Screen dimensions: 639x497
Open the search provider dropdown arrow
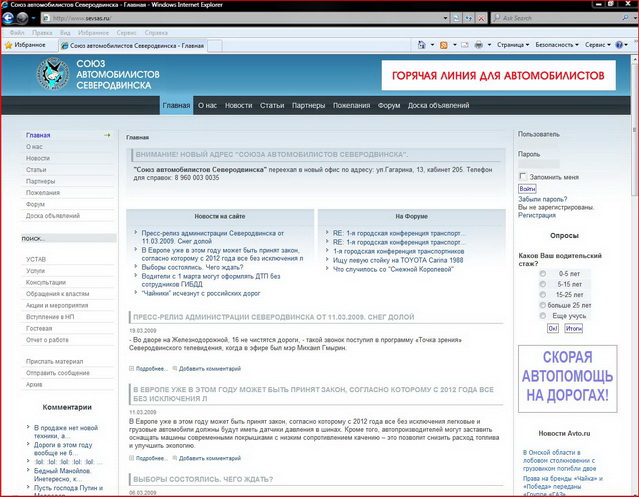[635, 18]
